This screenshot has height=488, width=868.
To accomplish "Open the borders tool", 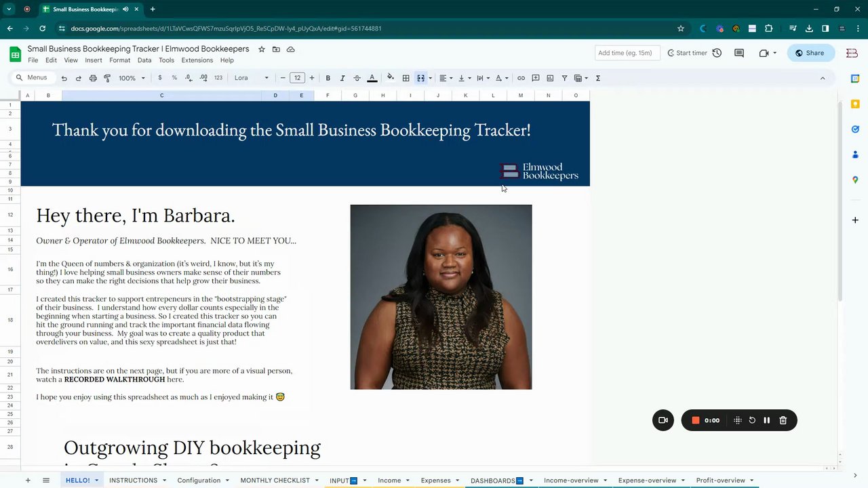I will pos(406,78).
